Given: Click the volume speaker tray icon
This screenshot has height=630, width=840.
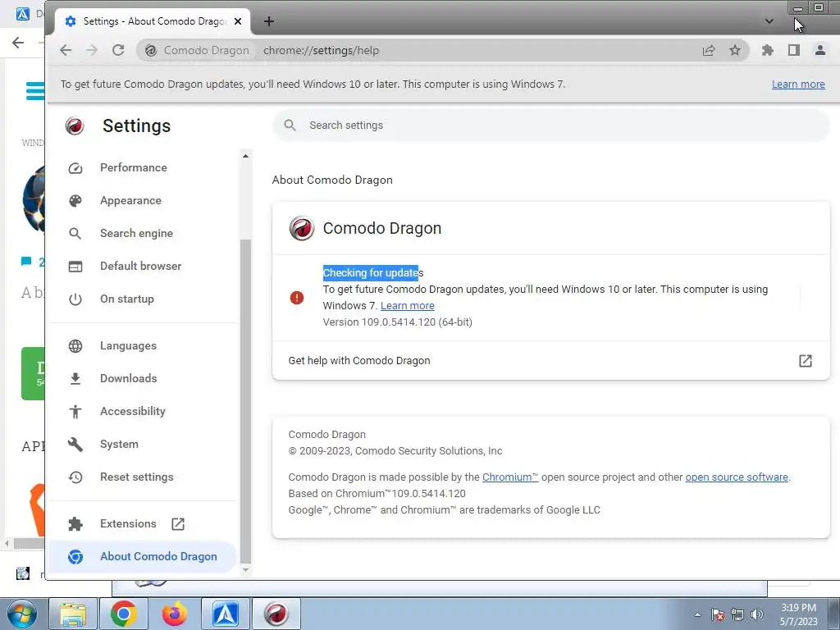Looking at the screenshot, I should click(757, 614).
